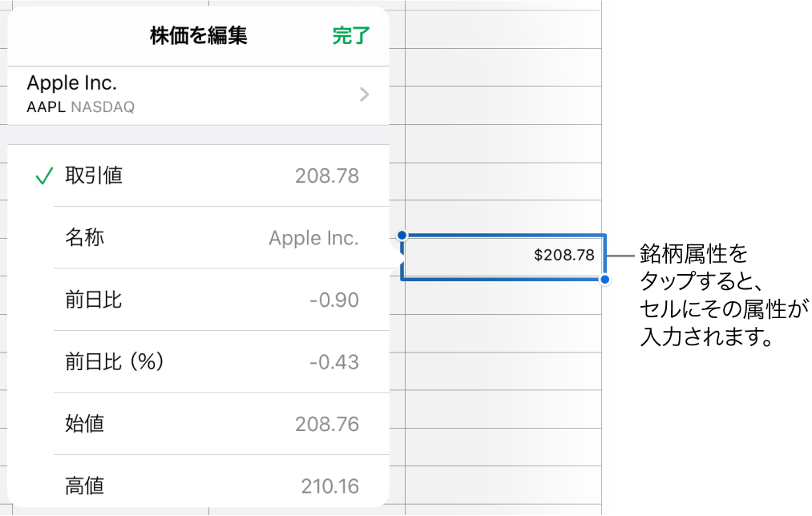Select the disclosure chevron next to Apple Inc.
This screenshot has width=812, height=516.
(x=364, y=94)
